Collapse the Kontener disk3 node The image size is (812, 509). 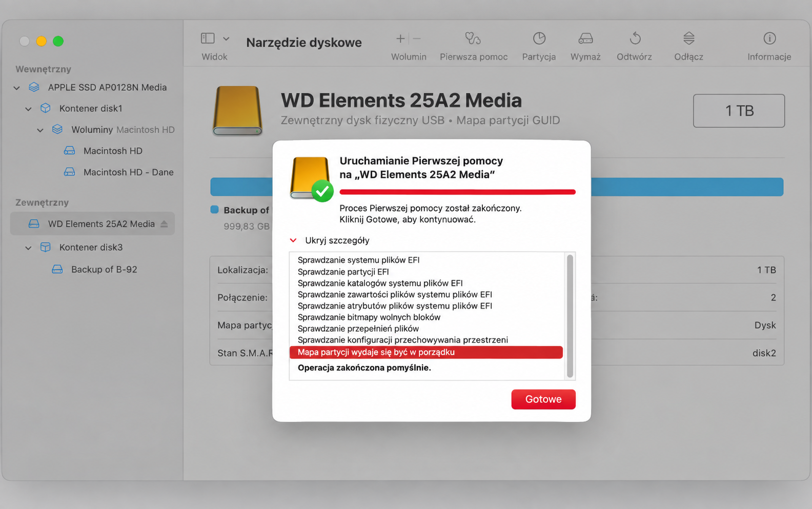(29, 248)
